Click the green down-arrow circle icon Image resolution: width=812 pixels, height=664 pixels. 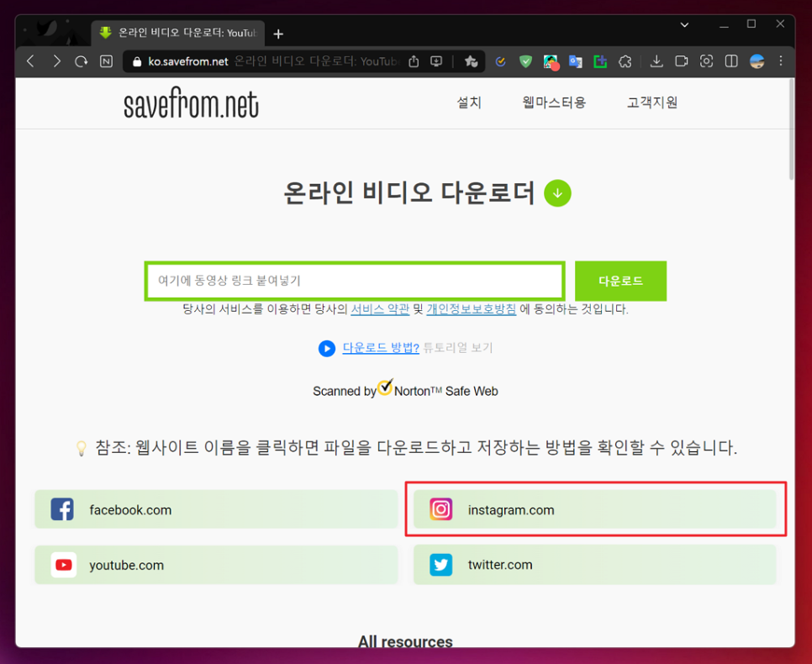(557, 193)
